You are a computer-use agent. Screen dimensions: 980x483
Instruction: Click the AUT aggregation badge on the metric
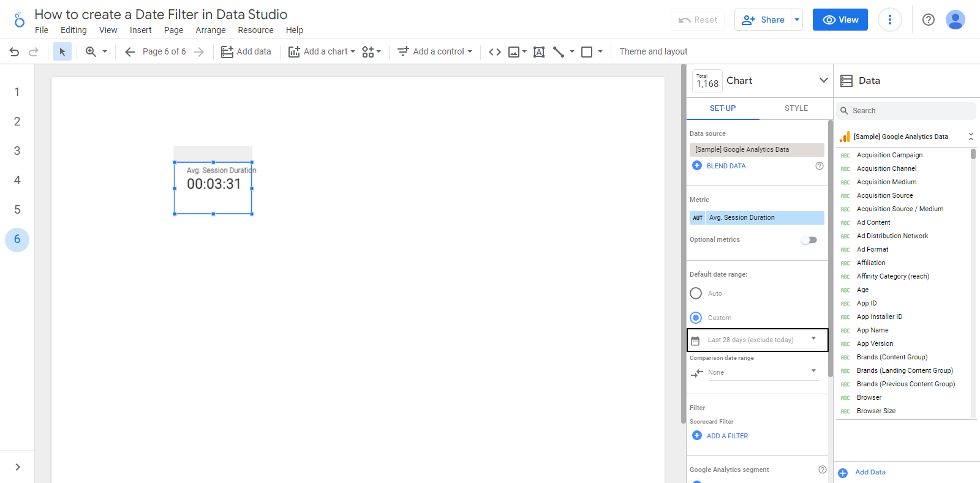pos(698,218)
